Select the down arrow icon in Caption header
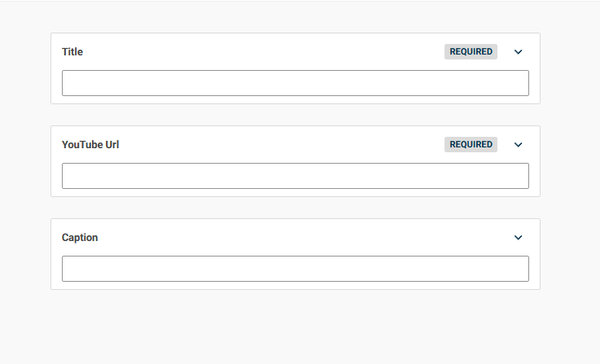Viewport: 600px width, 364px height. pyautogui.click(x=518, y=238)
